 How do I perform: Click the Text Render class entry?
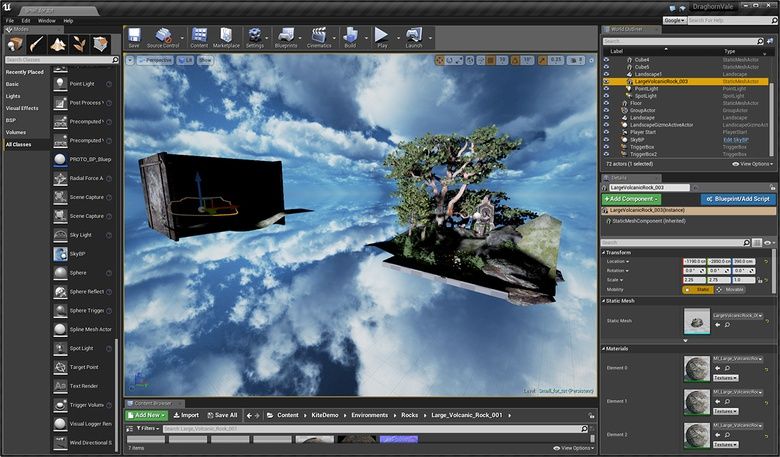(82, 386)
